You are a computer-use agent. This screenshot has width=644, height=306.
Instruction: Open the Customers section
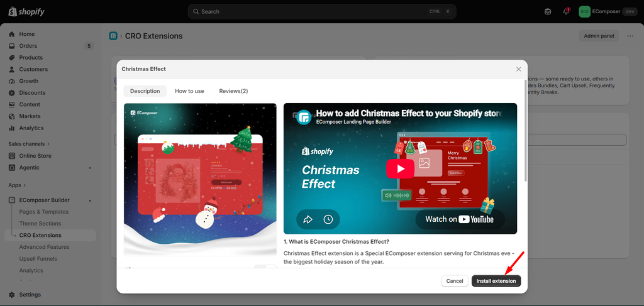(33, 69)
